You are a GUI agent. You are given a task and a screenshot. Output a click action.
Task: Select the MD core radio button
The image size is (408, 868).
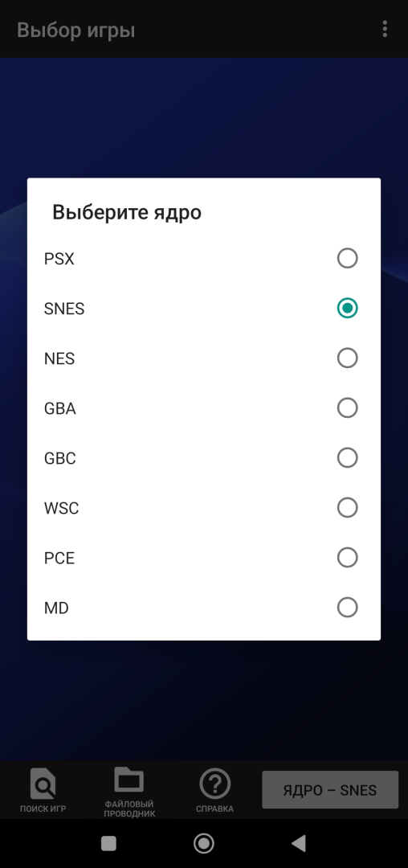coord(347,608)
